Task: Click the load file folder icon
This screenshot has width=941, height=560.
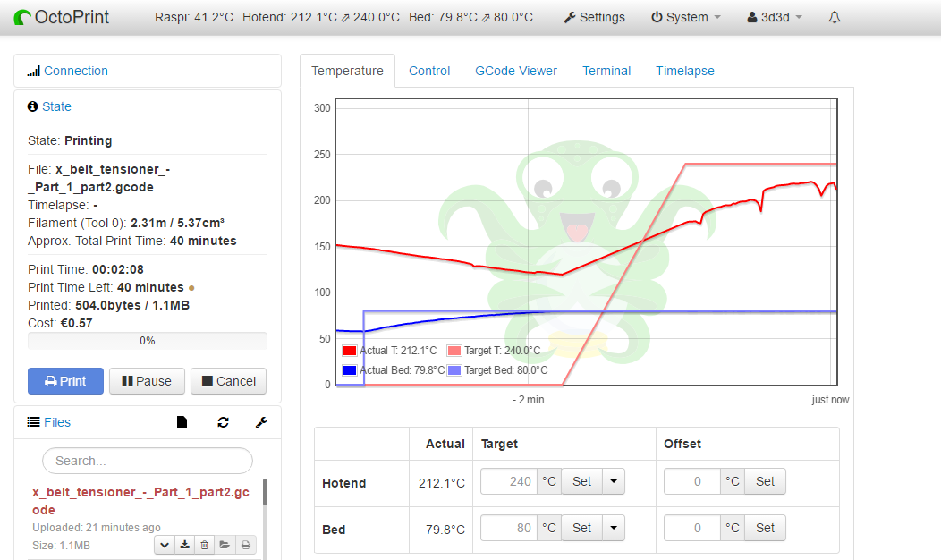Action: point(225,544)
